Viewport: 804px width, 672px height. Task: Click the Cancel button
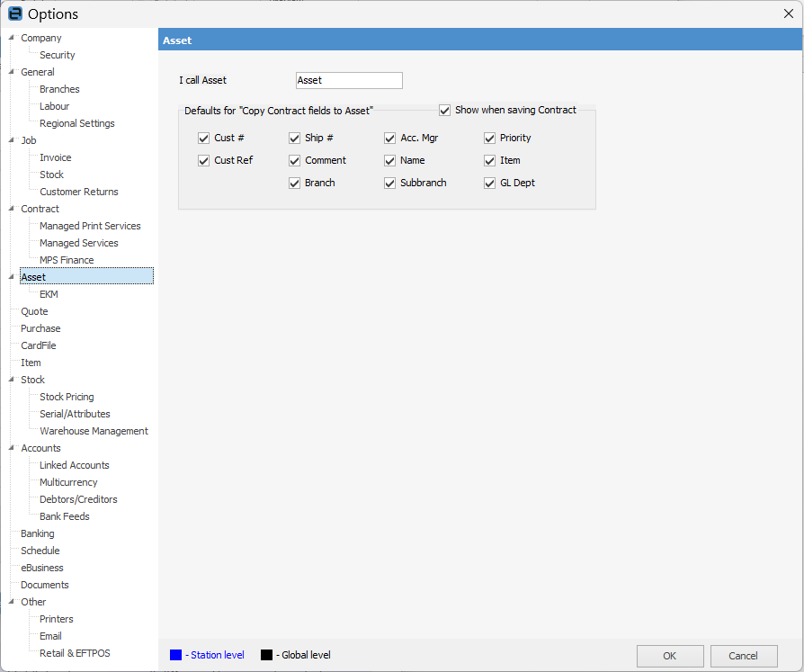click(743, 656)
